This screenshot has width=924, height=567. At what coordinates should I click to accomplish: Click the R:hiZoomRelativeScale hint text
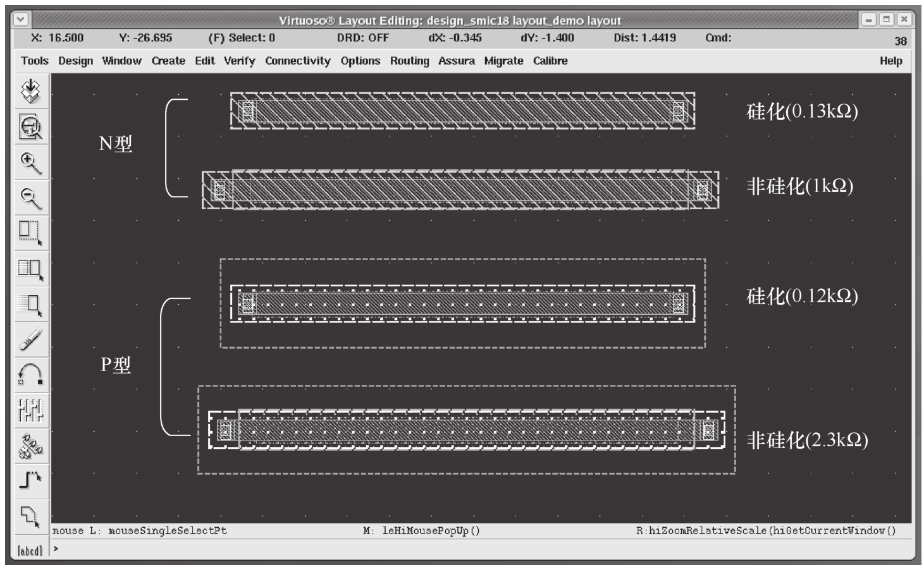766,531
